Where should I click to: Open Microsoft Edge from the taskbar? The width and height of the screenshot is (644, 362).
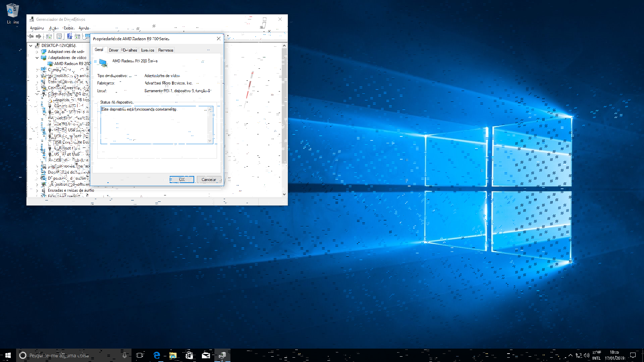(x=157, y=355)
